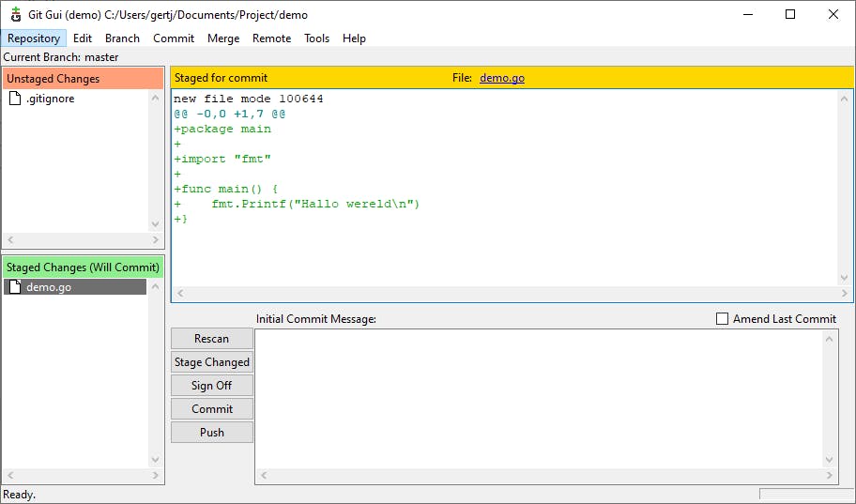856x504 pixels.
Task: Click the diff view right scroll arrow
Action: (x=844, y=293)
